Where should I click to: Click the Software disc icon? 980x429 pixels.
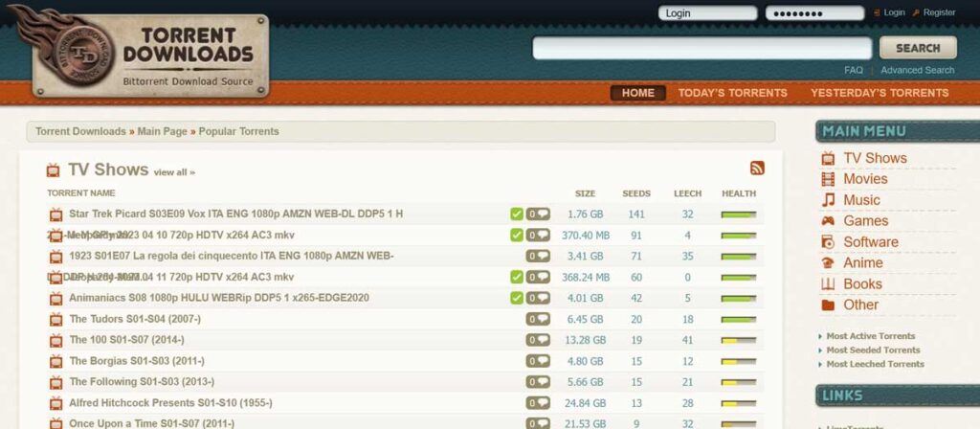[x=828, y=242]
